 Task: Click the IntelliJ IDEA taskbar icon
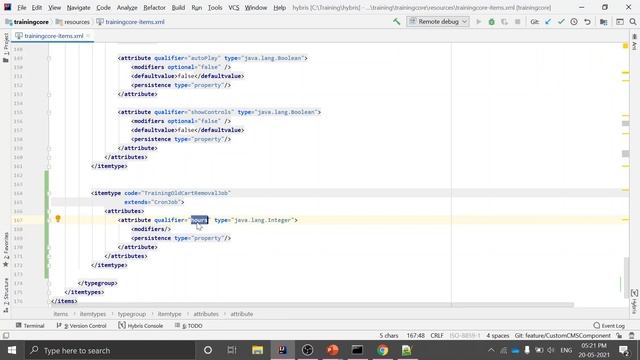point(282,350)
